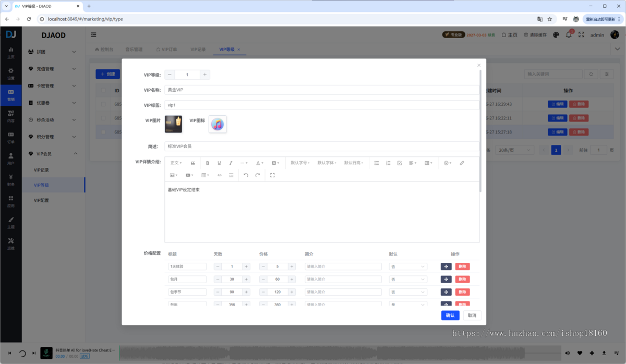Undo the last edit in editor
The height and width of the screenshot is (364, 626).
click(x=246, y=175)
